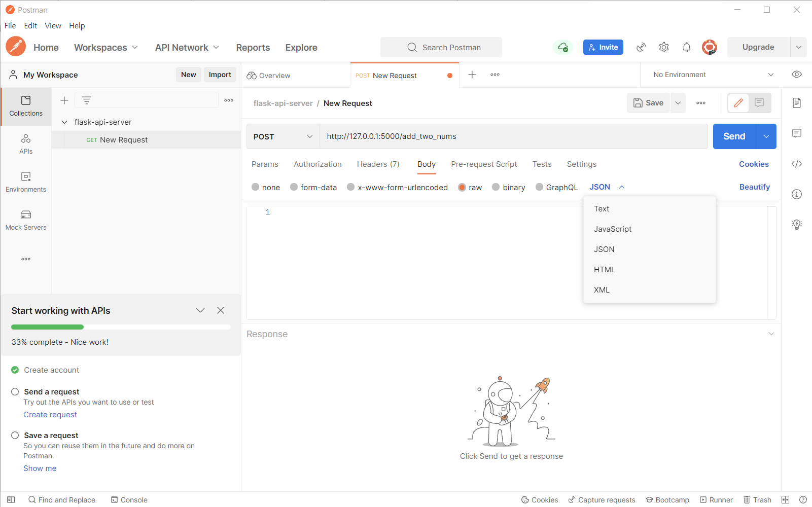The width and height of the screenshot is (812, 507).
Task: Open the sync status cloud icon
Action: 563,47
